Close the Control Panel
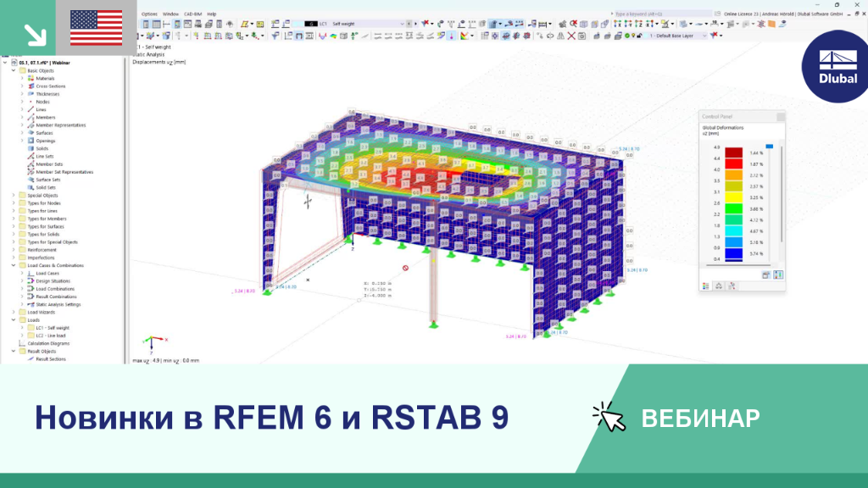The width and height of the screenshot is (868, 488). coord(781,116)
